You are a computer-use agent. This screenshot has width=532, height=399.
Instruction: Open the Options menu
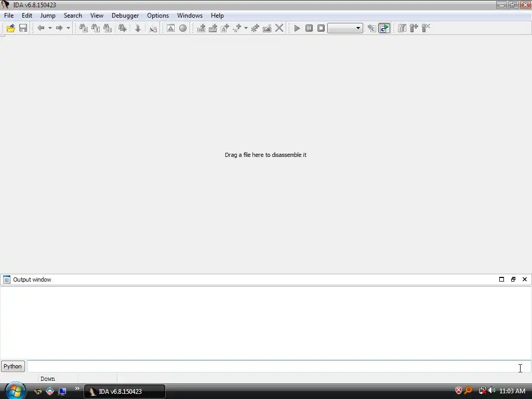158,16
